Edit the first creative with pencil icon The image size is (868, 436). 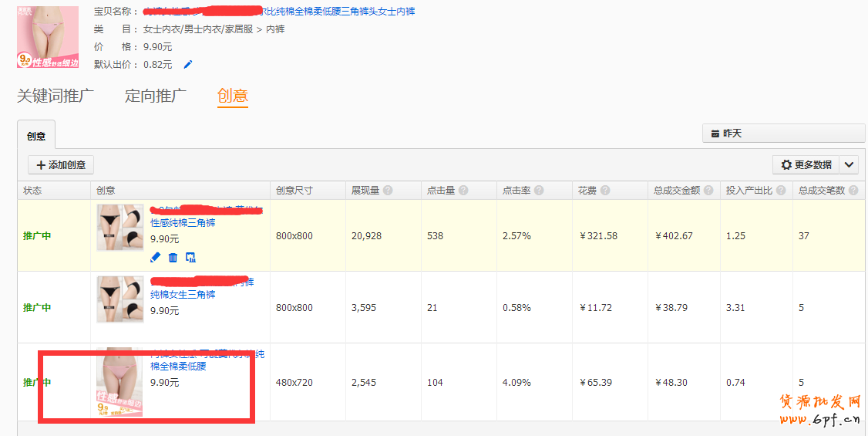pyautogui.click(x=155, y=257)
